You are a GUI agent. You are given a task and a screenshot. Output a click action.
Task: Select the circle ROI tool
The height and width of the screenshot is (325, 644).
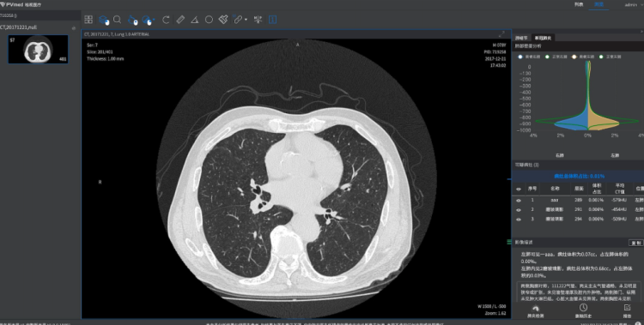tap(209, 20)
